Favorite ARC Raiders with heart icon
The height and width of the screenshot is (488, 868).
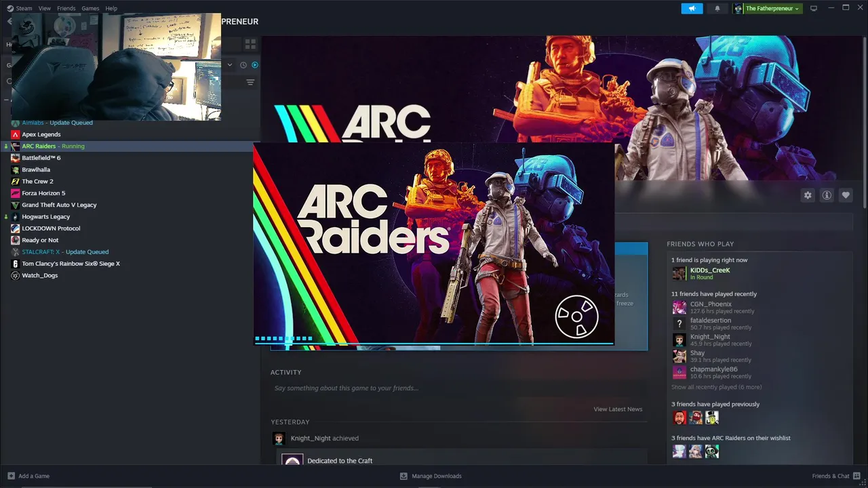(846, 195)
